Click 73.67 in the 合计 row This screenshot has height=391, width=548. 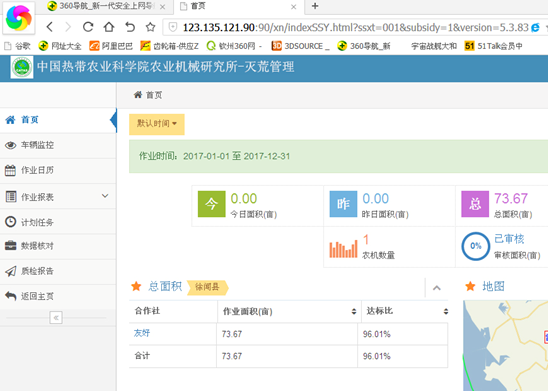pos(232,356)
